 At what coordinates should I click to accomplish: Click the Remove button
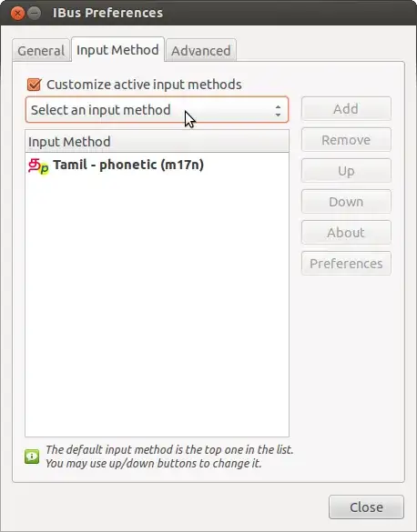point(346,140)
